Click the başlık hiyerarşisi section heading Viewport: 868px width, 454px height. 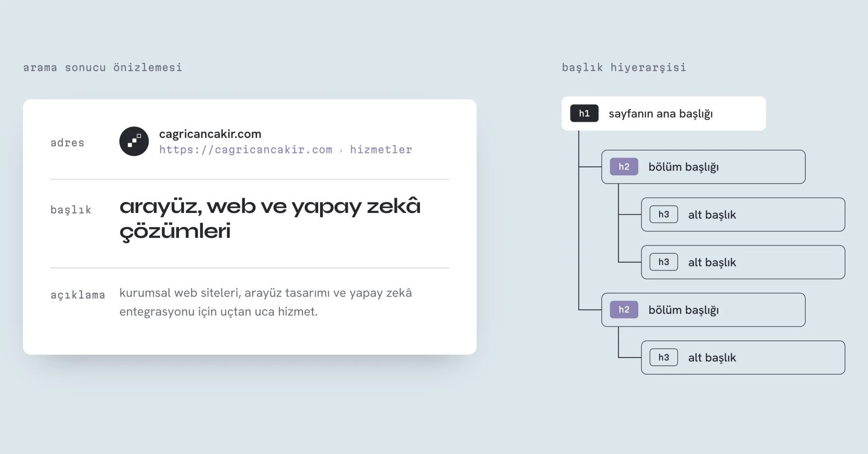(624, 67)
